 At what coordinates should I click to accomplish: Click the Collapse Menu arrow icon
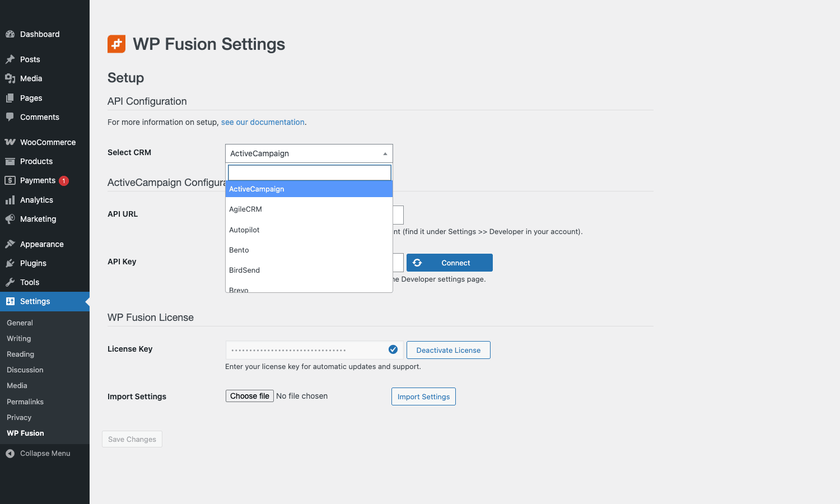[x=10, y=454]
